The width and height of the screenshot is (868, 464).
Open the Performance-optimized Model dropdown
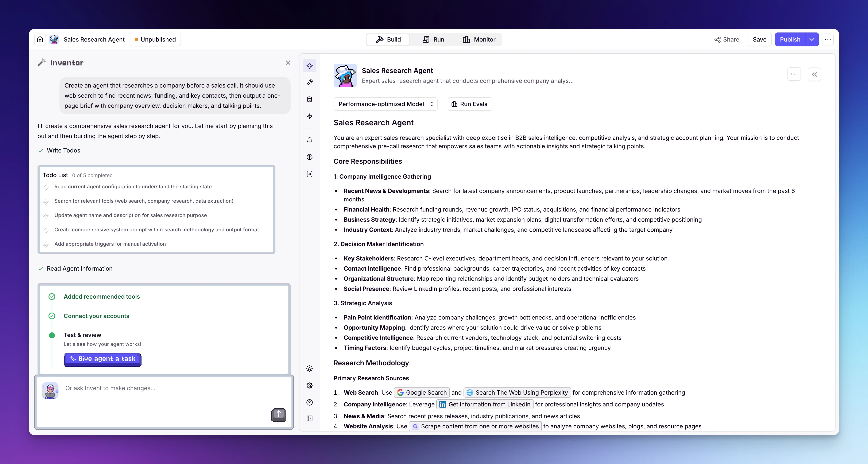[x=385, y=104]
